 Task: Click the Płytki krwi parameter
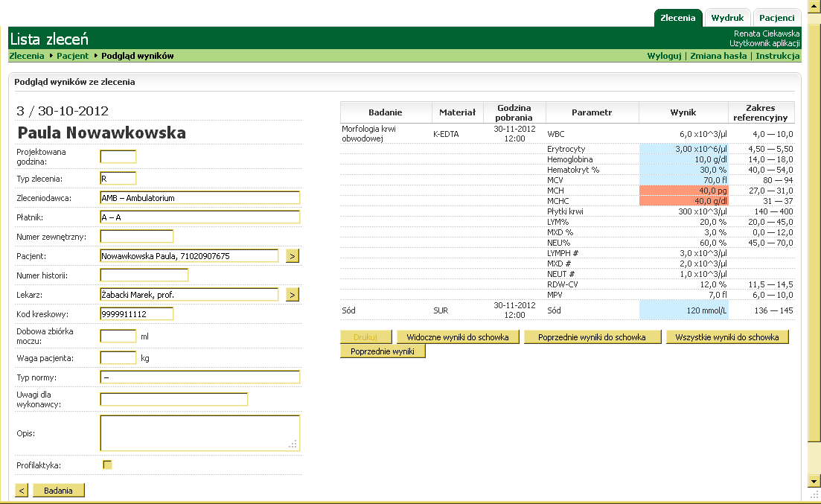click(565, 211)
